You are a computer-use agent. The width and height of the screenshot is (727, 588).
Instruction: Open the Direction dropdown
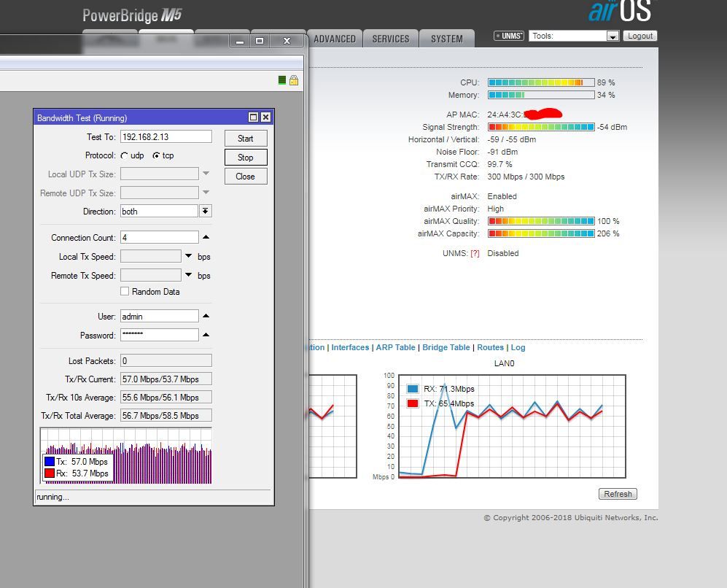(205, 212)
